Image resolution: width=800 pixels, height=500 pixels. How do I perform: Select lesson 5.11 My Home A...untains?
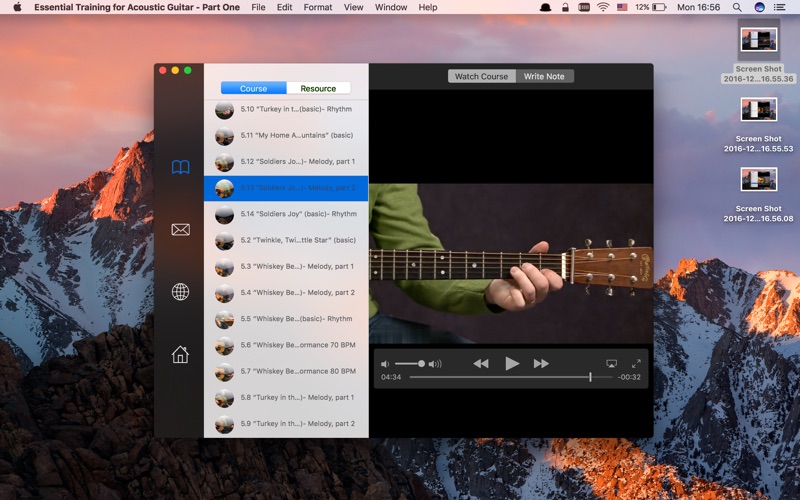click(286, 135)
